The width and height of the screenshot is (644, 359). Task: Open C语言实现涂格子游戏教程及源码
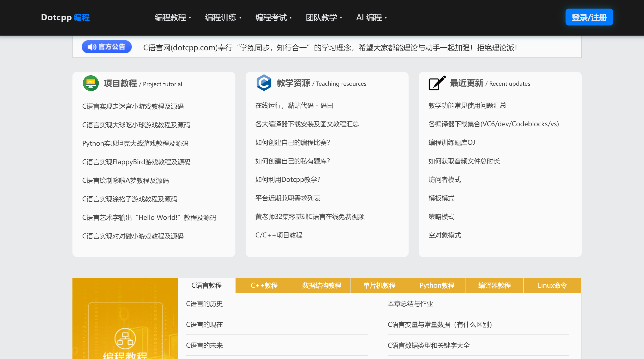129,199
